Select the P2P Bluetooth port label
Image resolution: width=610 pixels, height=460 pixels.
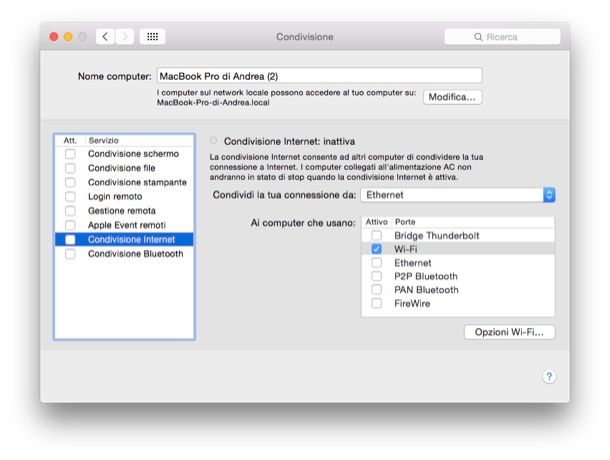point(426,276)
